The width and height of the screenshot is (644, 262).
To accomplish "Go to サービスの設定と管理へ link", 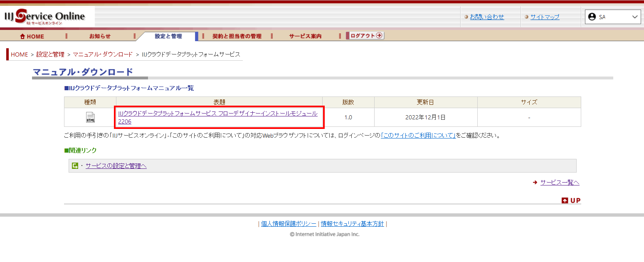I will pyautogui.click(x=116, y=166).
